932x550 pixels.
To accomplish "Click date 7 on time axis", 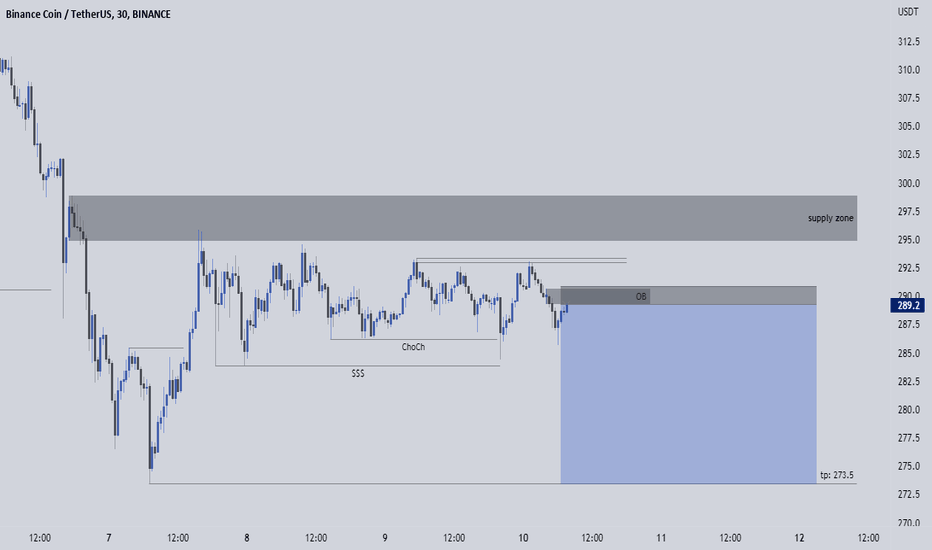I will coord(109,538).
